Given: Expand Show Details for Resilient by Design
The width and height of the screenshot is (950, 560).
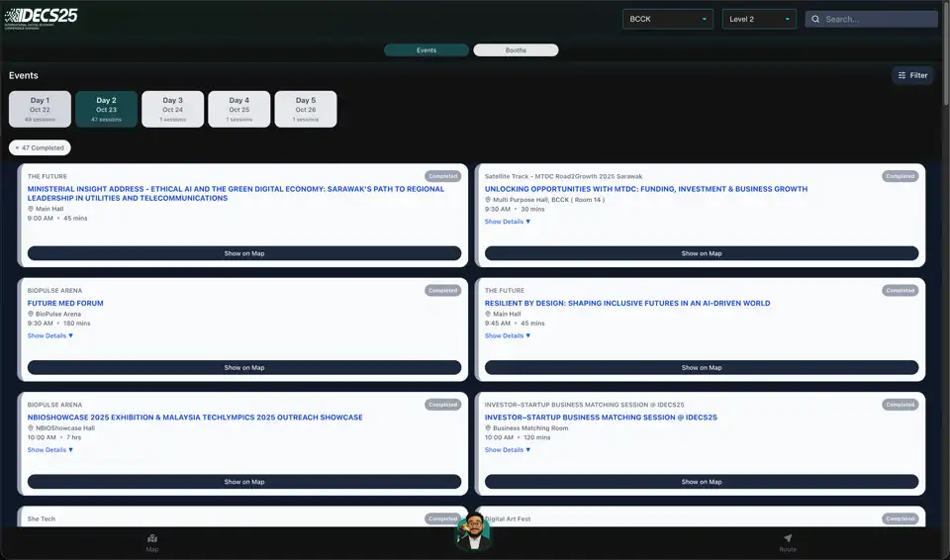Looking at the screenshot, I should coord(508,335).
